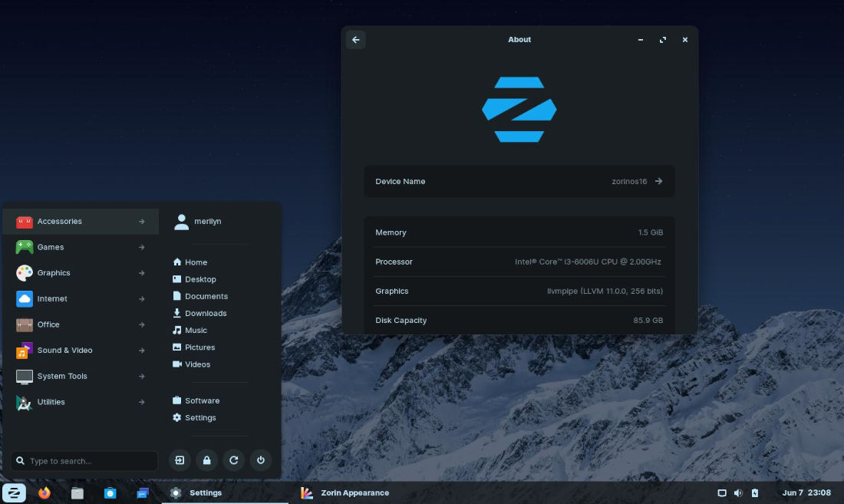Click the power off button in menu
Image resolution: width=844 pixels, height=504 pixels.
261,460
